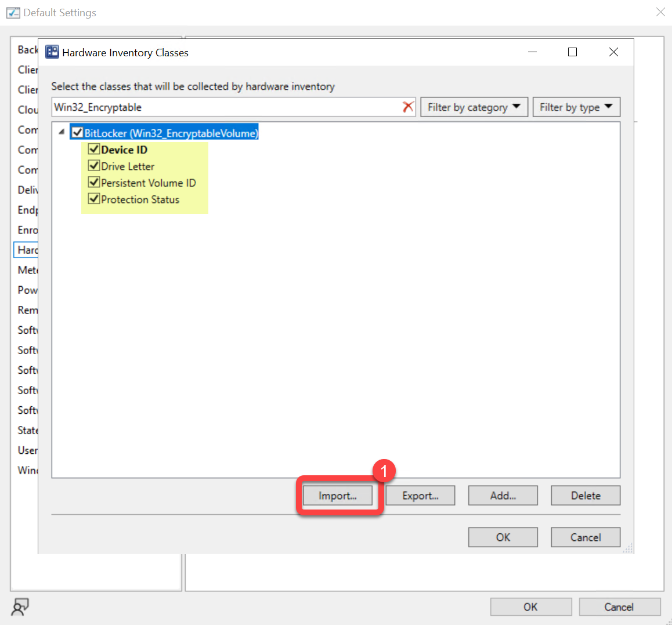Select the highlighted 'Hard' settings item
Screen dimensions: 672x625
[27, 250]
